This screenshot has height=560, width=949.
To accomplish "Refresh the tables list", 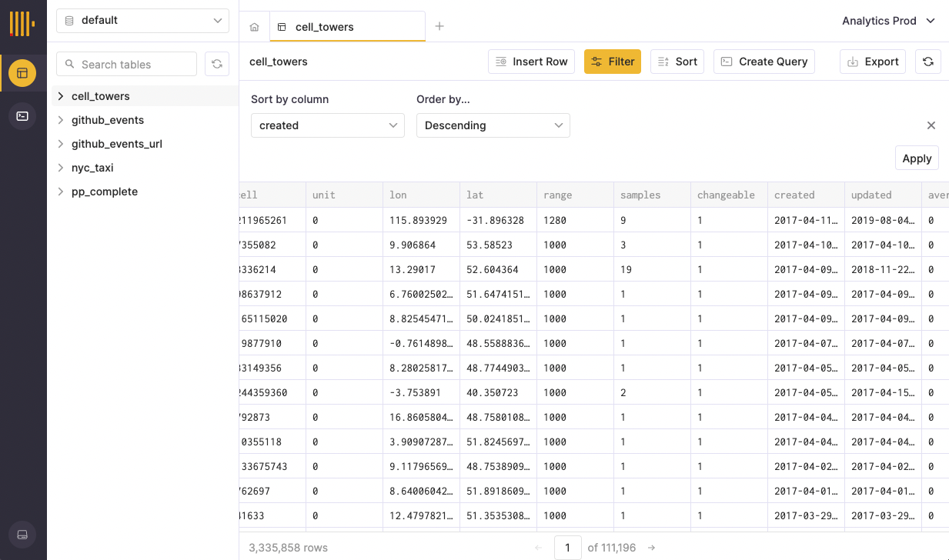I will [x=217, y=65].
